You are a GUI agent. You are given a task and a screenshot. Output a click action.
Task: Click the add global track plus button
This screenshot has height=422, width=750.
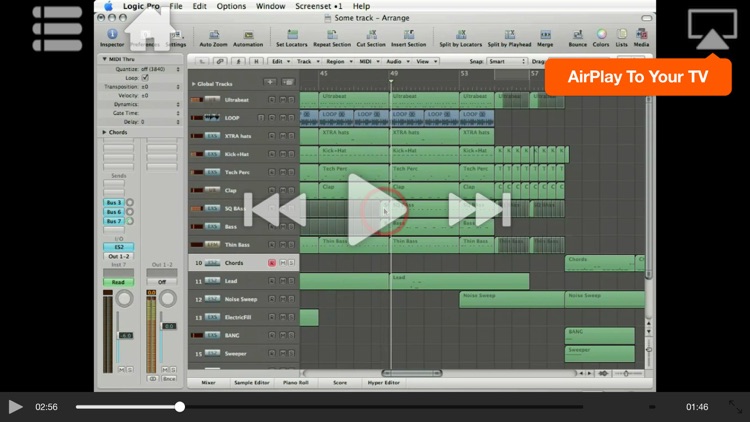point(270,82)
